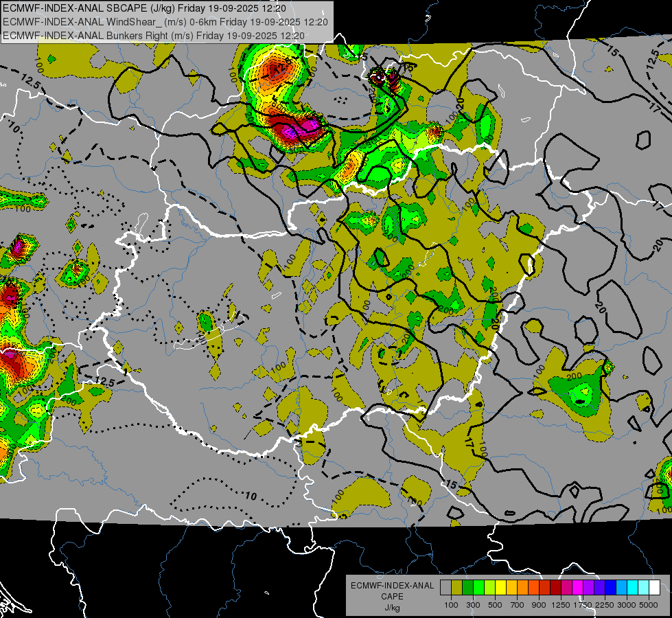Select the bright magenta legend swatch

click(x=578, y=588)
